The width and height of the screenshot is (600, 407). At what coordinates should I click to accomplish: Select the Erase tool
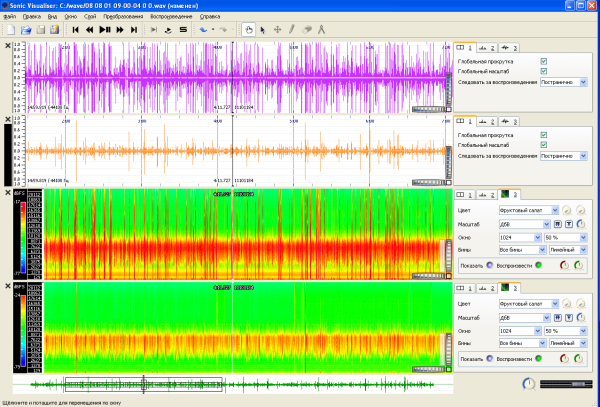tap(307, 29)
